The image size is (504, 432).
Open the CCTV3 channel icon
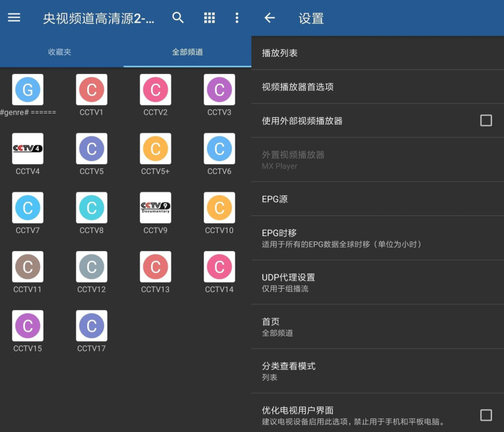pyautogui.click(x=219, y=90)
